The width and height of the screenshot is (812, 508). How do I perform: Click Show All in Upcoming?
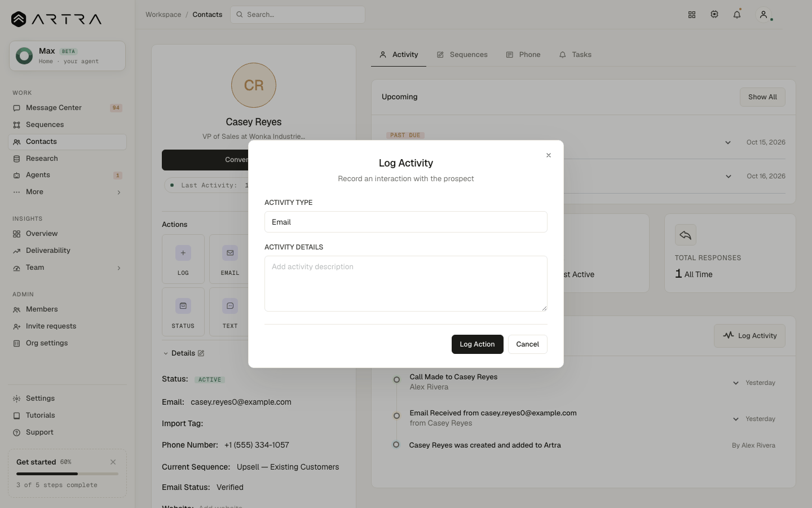[x=762, y=97]
